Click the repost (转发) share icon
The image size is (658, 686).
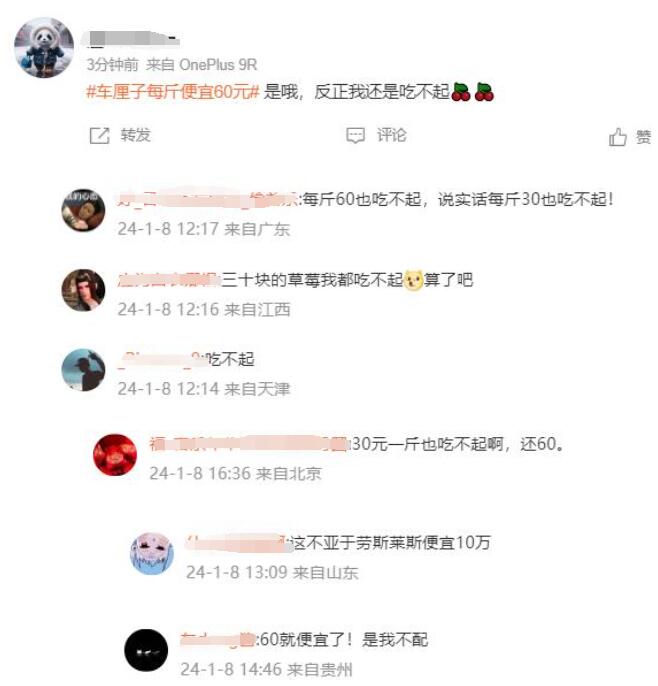(99, 136)
